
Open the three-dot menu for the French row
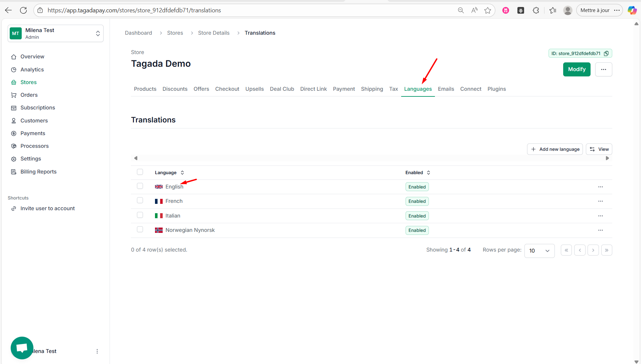[x=600, y=201]
